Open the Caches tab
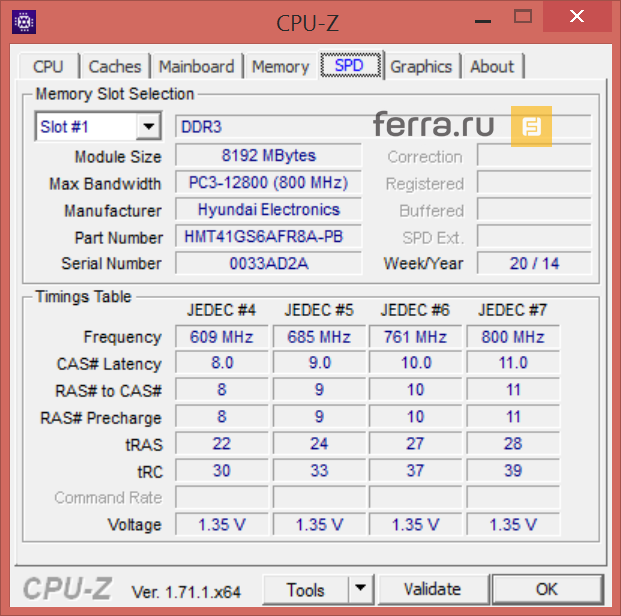This screenshot has width=621, height=616. tap(115, 67)
